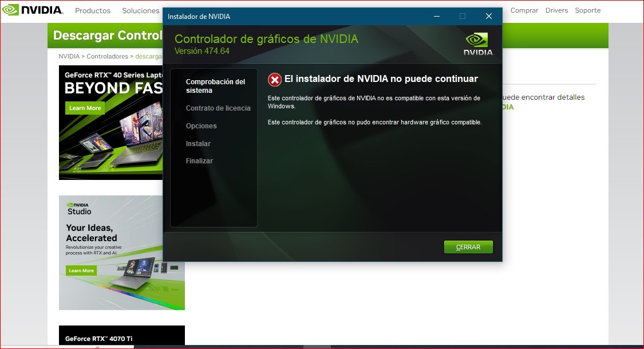Open the Soporte link on website
The height and width of the screenshot is (349, 644).
tap(588, 10)
